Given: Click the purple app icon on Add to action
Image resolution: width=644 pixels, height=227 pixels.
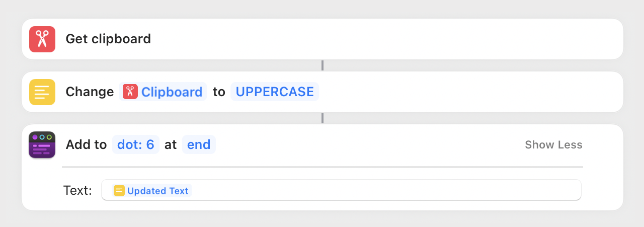Looking at the screenshot, I should tap(42, 145).
